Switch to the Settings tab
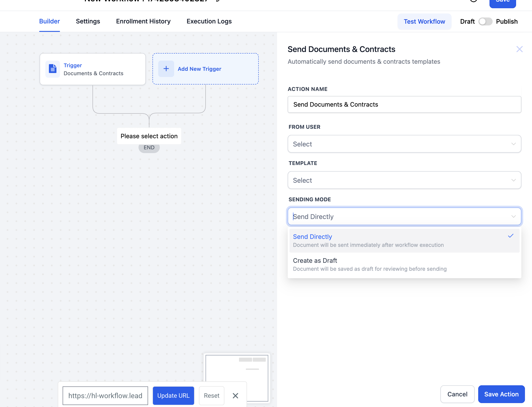This screenshot has width=532, height=407. tap(88, 21)
